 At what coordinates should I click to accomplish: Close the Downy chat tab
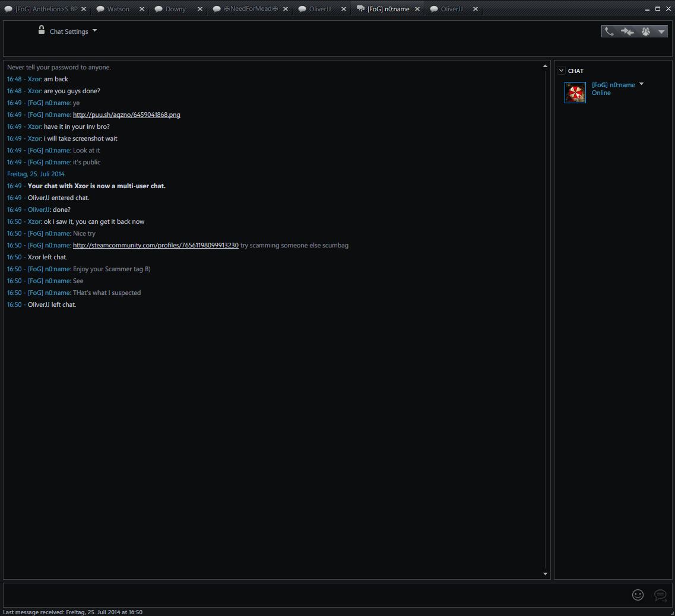tap(199, 9)
